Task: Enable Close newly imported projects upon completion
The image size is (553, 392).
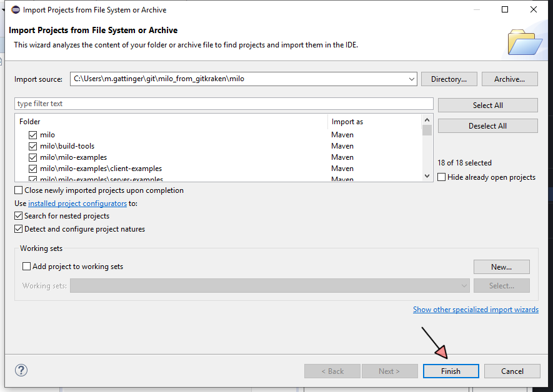Action: [x=19, y=190]
